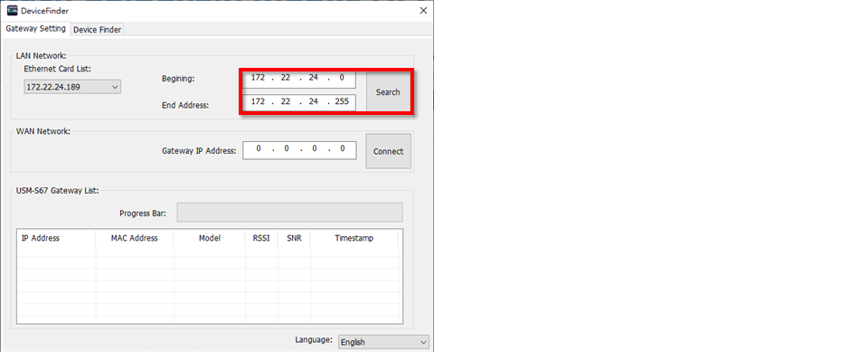Click first octet of Begining address
Viewport: 868px width, 352px height.
[x=258, y=78]
